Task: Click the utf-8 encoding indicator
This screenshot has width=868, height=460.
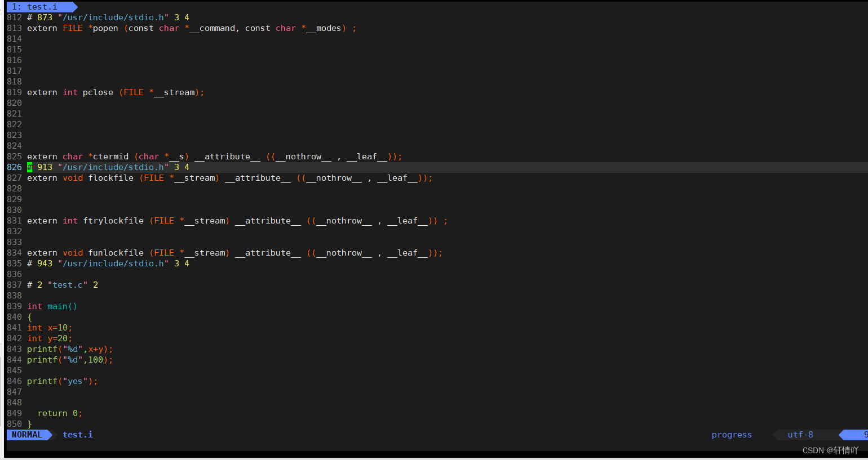Action: pyautogui.click(x=800, y=435)
